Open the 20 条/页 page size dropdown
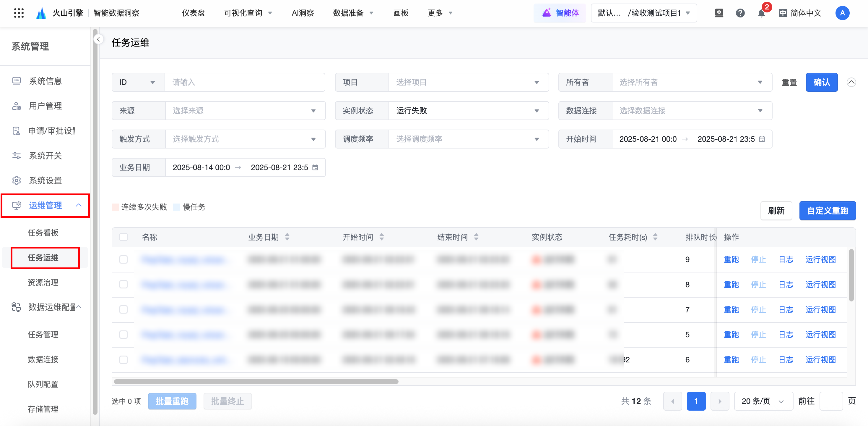Image resolution: width=868 pixels, height=426 pixels. coord(763,401)
